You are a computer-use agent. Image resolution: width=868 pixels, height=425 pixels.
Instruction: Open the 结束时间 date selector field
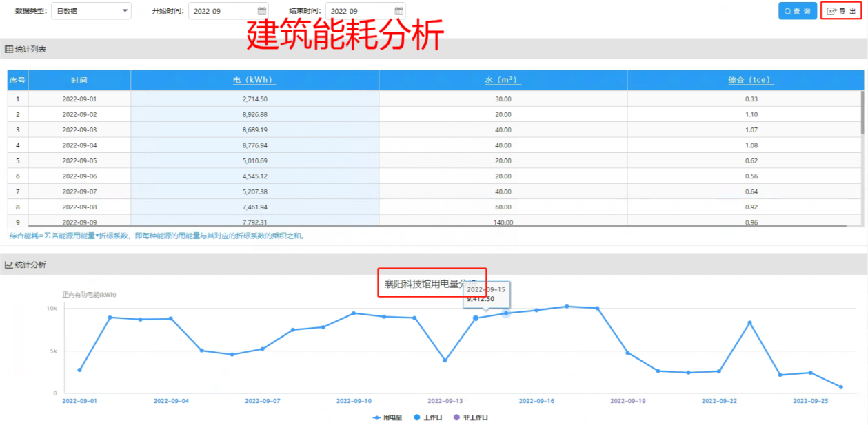[359, 11]
